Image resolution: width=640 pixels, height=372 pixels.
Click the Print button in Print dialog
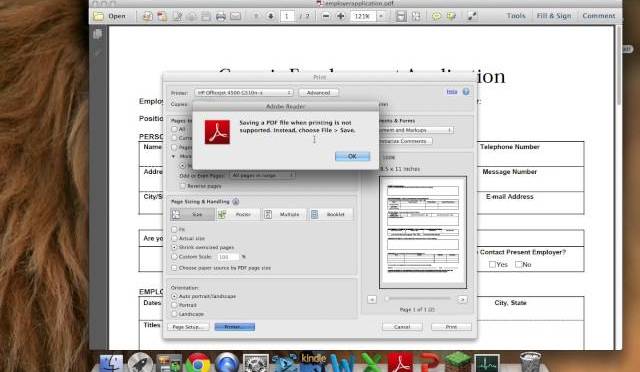pos(451,327)
